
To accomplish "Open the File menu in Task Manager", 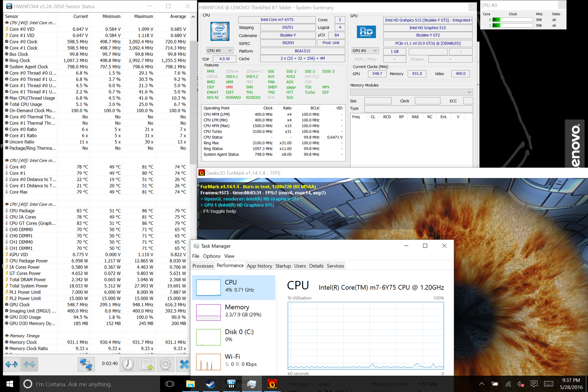I will point(196,256).
